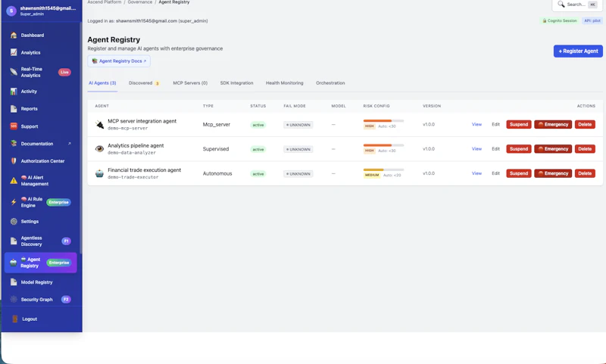The width and height of the screenshot is (606, 364).
Task: Click the Activity bar chart icon
Action: (14, 92)
